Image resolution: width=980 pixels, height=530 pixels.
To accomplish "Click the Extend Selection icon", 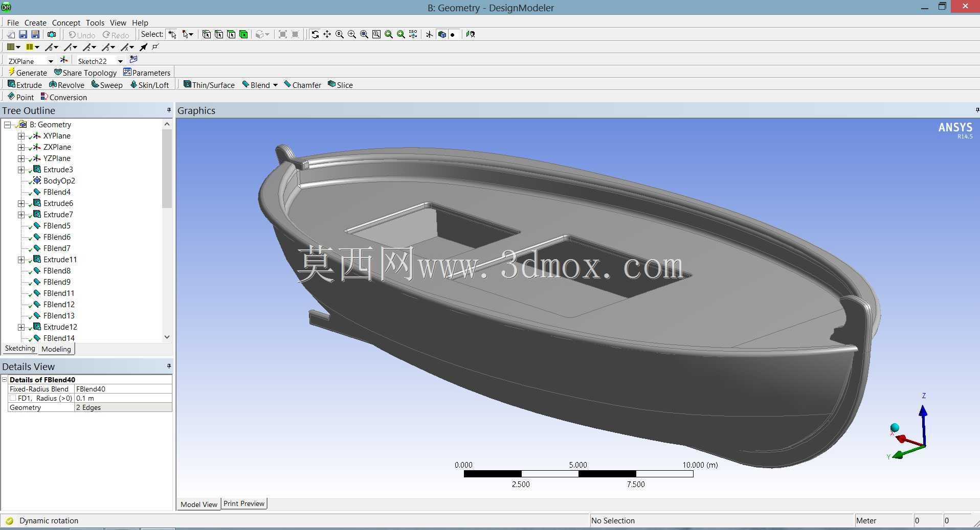I will (x=262, y=34).
